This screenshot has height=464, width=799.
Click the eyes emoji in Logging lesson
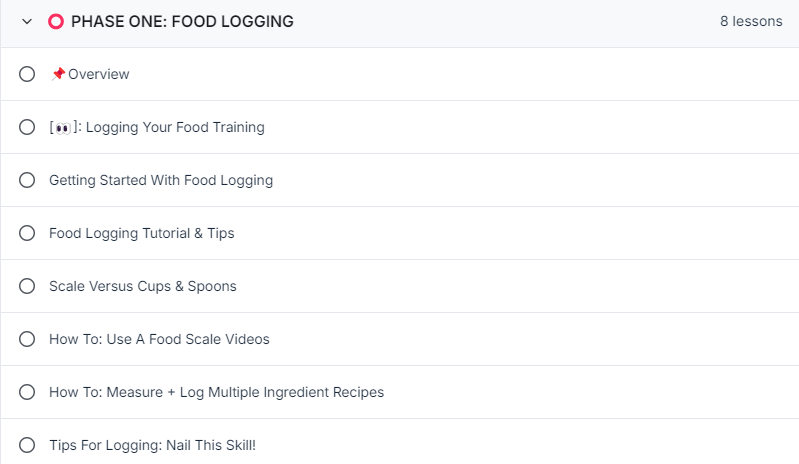[x=63, y=128]
